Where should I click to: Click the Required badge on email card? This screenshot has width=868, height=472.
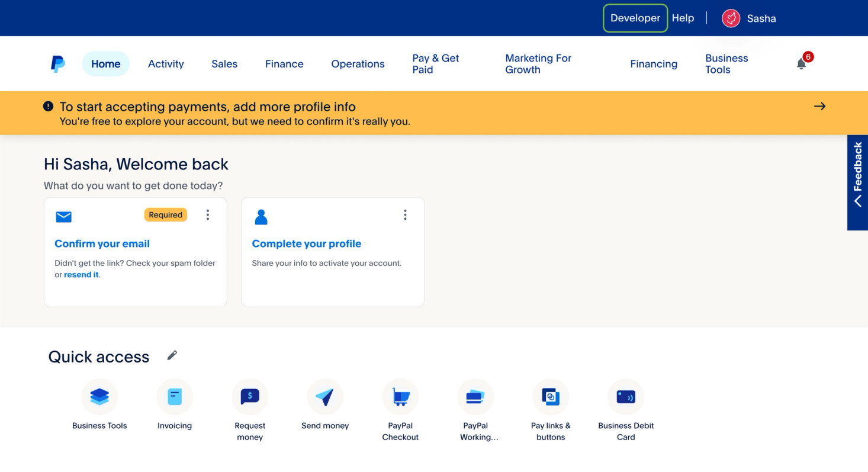point(166,215)
